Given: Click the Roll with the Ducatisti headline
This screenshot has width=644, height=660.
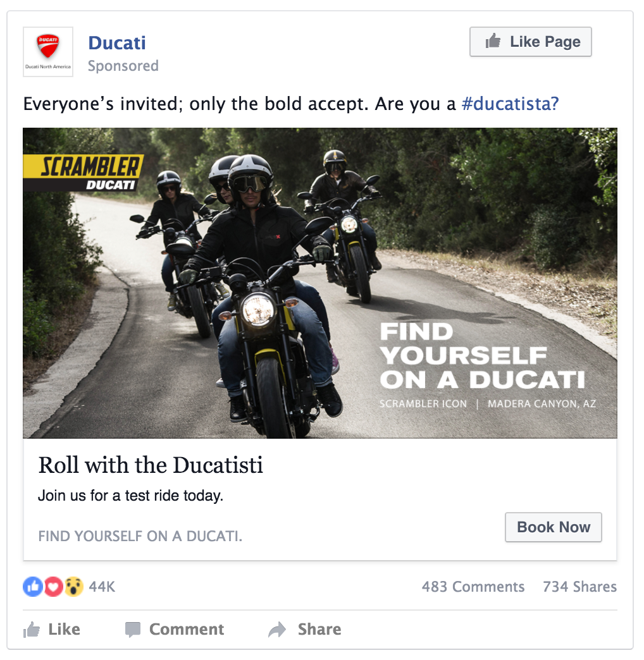Looking at the screenshot, I should coord(151,465).
